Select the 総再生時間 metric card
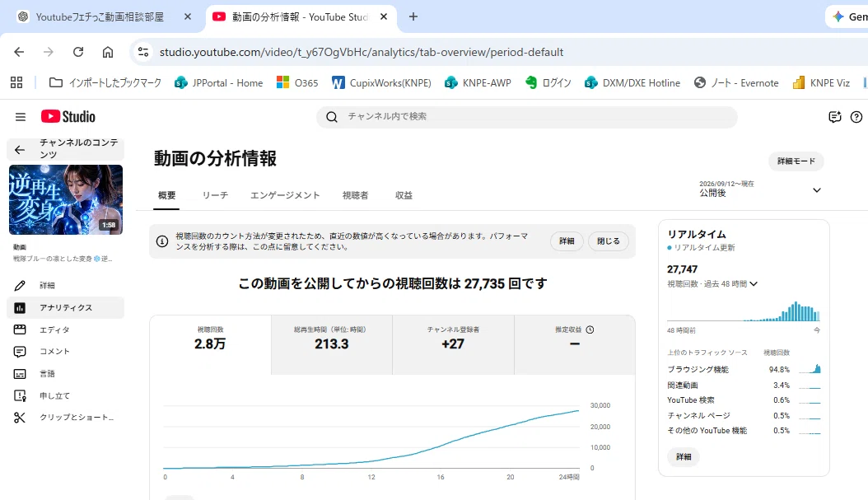The height and width of the screenshot is (500, 868). [332, 344]
